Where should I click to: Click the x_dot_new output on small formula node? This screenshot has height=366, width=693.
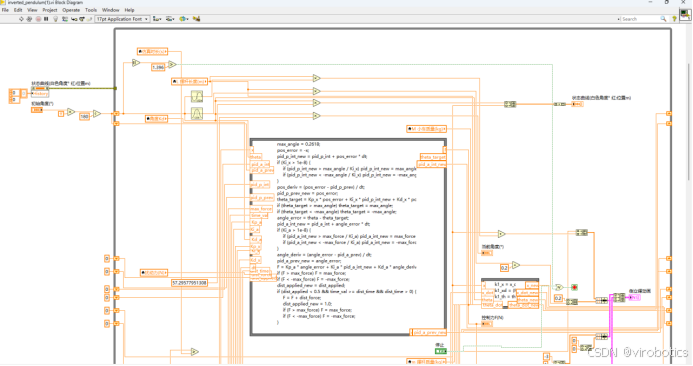coord(527,293)
